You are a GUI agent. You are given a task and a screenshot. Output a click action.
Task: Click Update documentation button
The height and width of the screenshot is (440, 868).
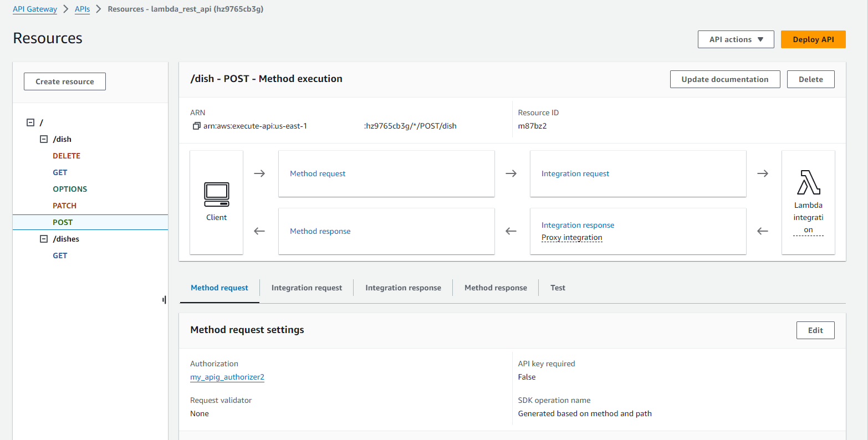click(725, 79)
